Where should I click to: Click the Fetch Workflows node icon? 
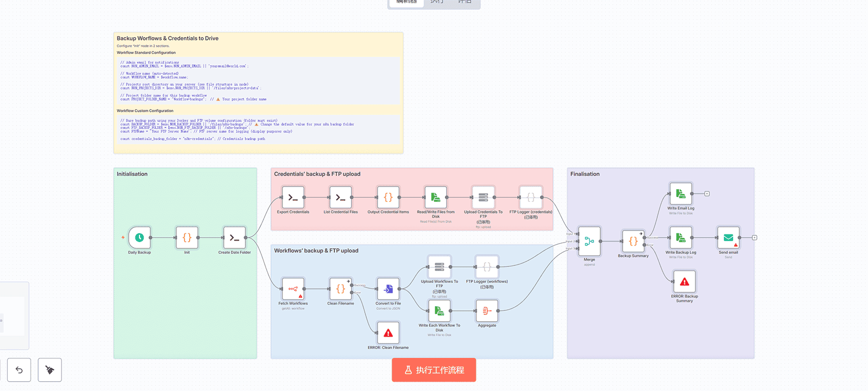coord(293,289)
